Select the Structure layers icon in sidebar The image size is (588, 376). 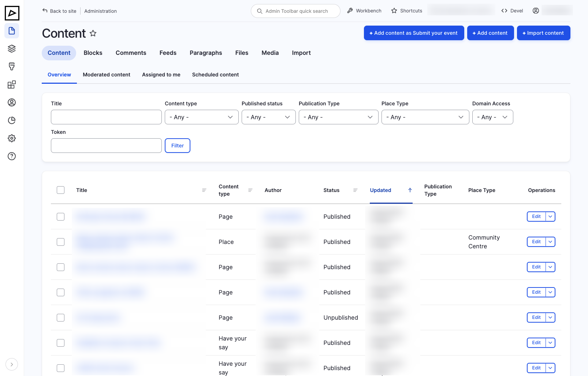(x=12, y=48)
